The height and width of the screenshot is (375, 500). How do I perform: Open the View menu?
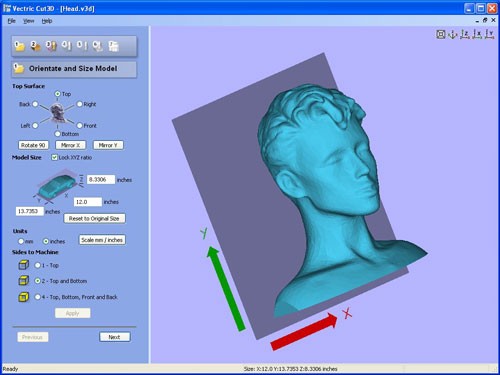click(x=29, y=21)
